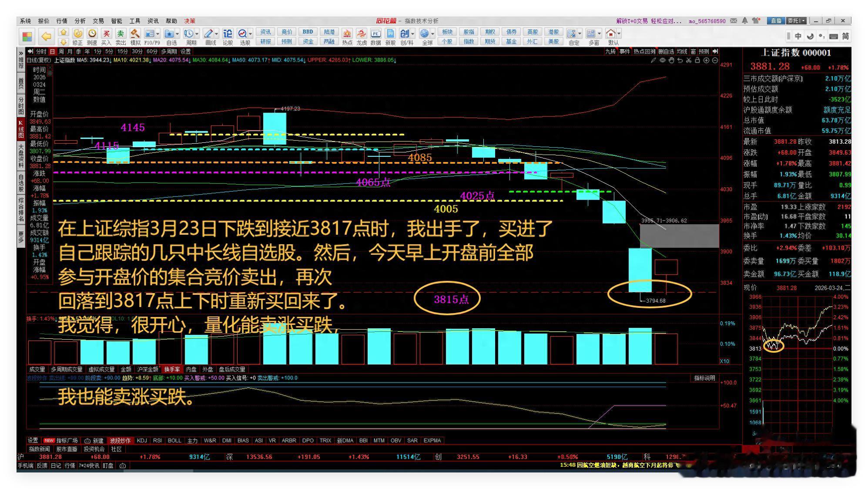Open the 周期 period dropdown arrow

tap(197, 34)
